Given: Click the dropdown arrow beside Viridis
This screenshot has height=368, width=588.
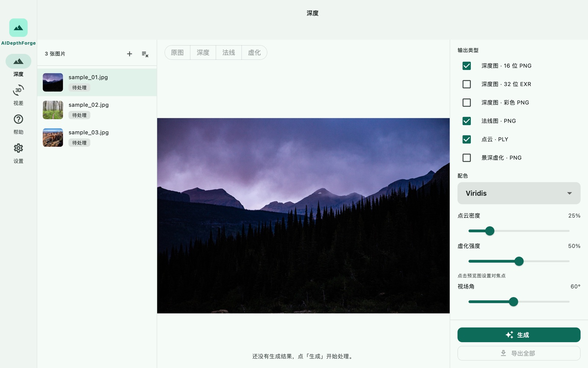Looking at the screenshot, I should [569, 193].
